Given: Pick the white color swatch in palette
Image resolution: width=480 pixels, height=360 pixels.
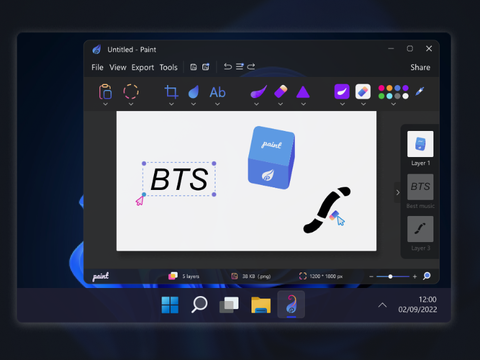Looking at the screenshot, I should tap(405, 96).
